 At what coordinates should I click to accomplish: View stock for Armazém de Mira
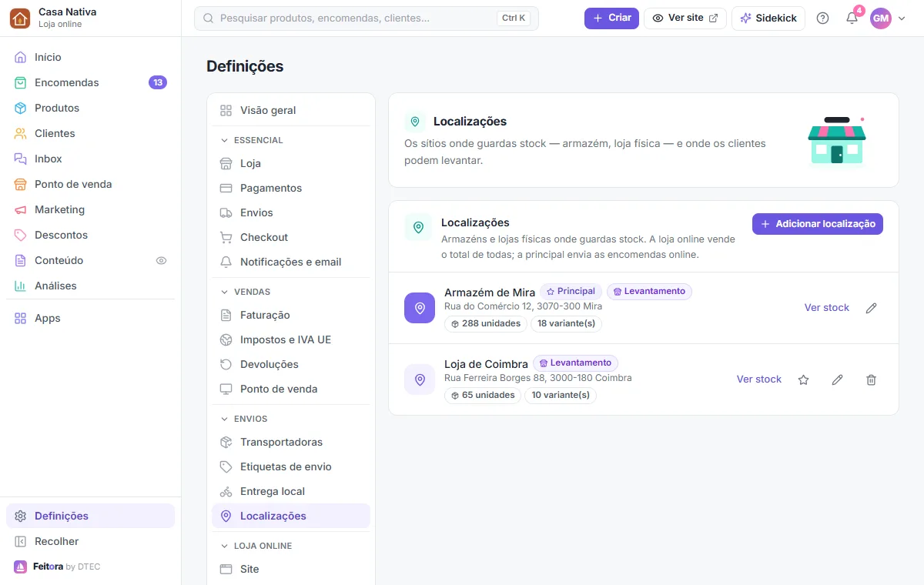coord(827,308)
